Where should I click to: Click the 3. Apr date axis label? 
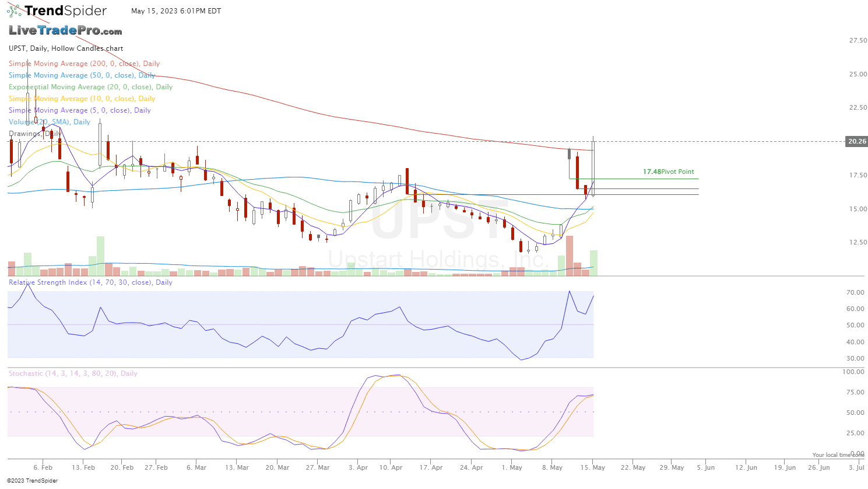(358, 467)
